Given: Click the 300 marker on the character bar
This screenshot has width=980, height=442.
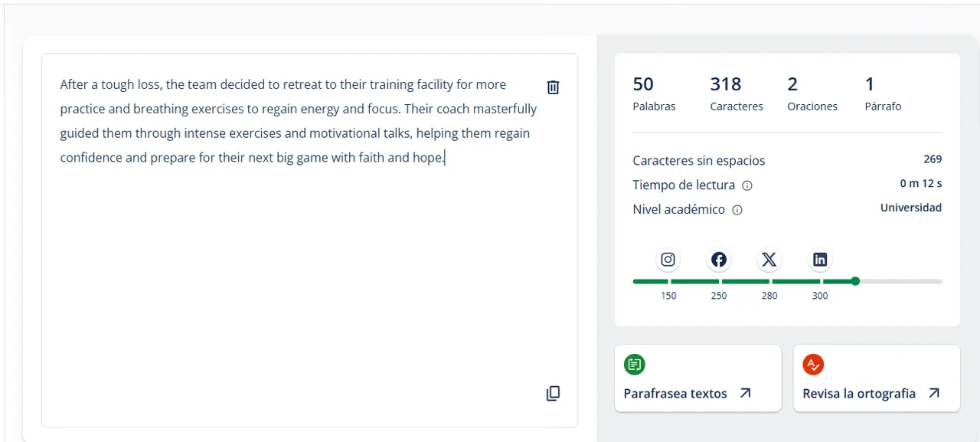Looking at the screenshot, I should tap(820, 296).
